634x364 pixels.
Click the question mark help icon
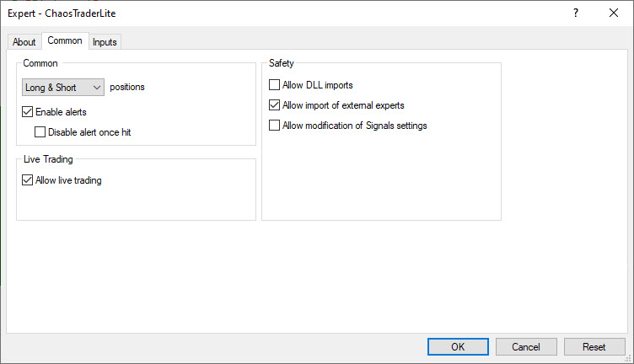575,13
